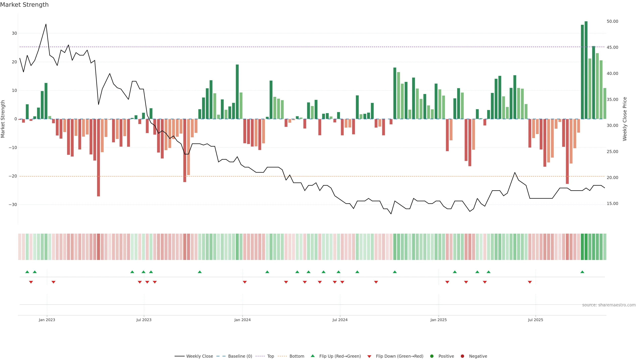
Task: Click the rightmost red flip-down triangle marker
Action: tap(530, 282)
